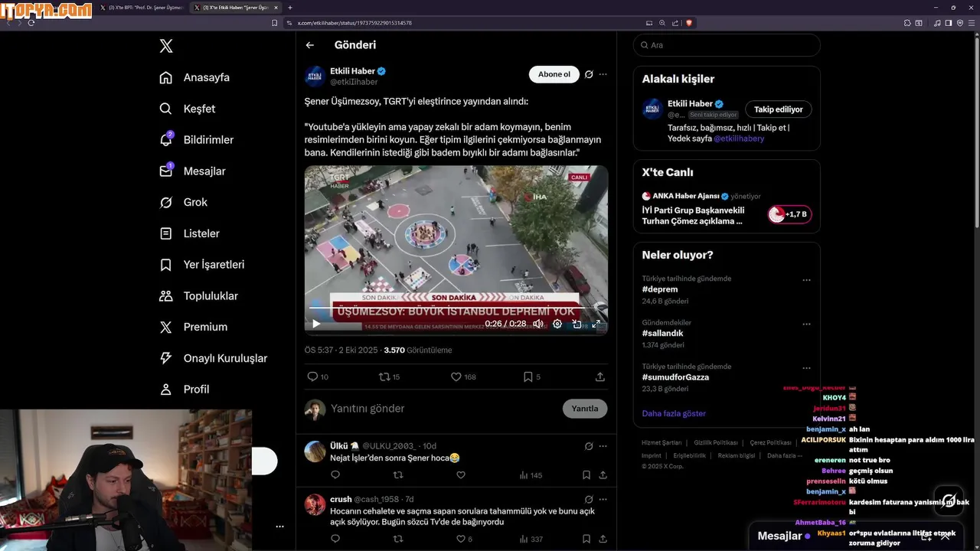The width and height of the screenshot is (980, 551).
Task: Toggle video fullscreen
Action: [x=596, y=324]
